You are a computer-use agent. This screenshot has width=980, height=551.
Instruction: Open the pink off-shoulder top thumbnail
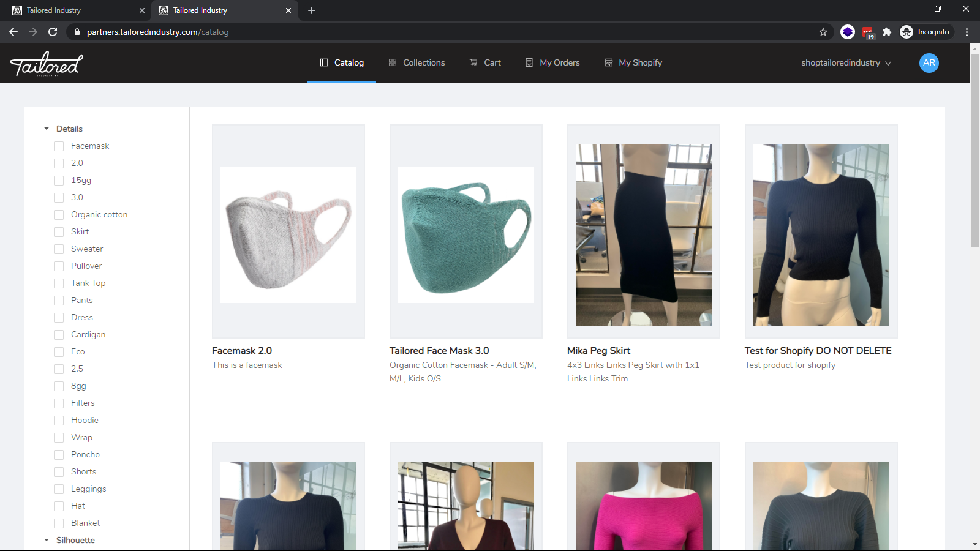(x=644, y=506)
